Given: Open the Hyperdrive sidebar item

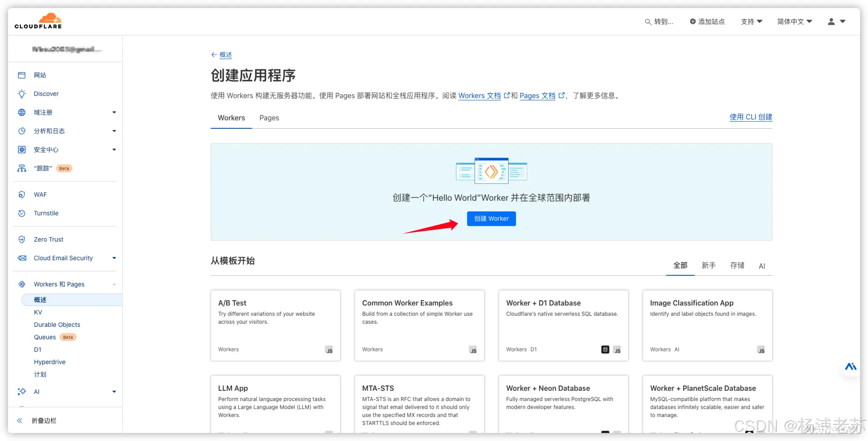Looking at the screenshot, I should tap(49, 362).
